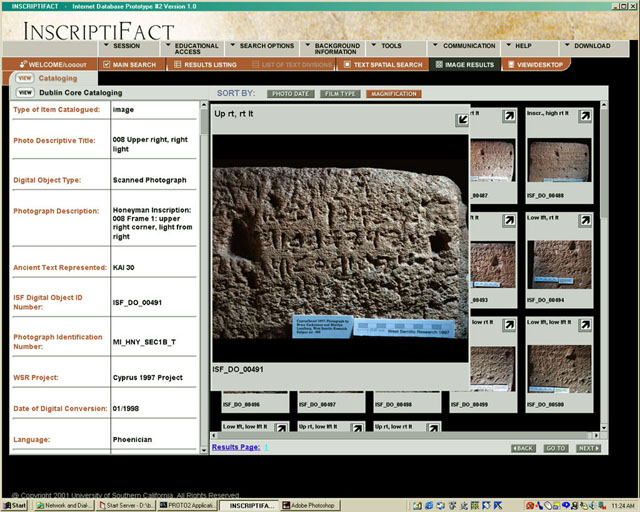
Task: Select thumbnail image ISF_DO_00494
Action: (559, 265)
